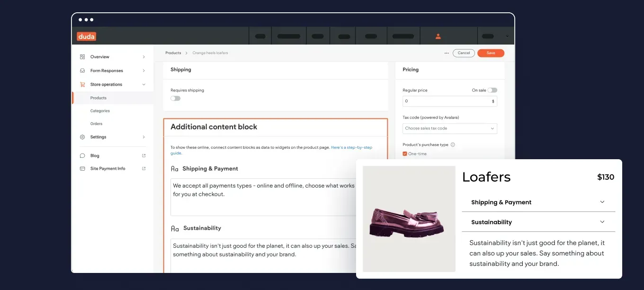Enable the On sale toggle

pyautogui.click(x=492, y=90)
